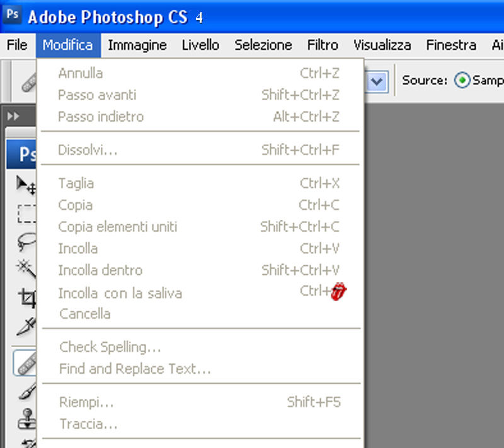Select the Lasso tool
The height and width of the screenshot is (448, 504).
click(26, 241)
